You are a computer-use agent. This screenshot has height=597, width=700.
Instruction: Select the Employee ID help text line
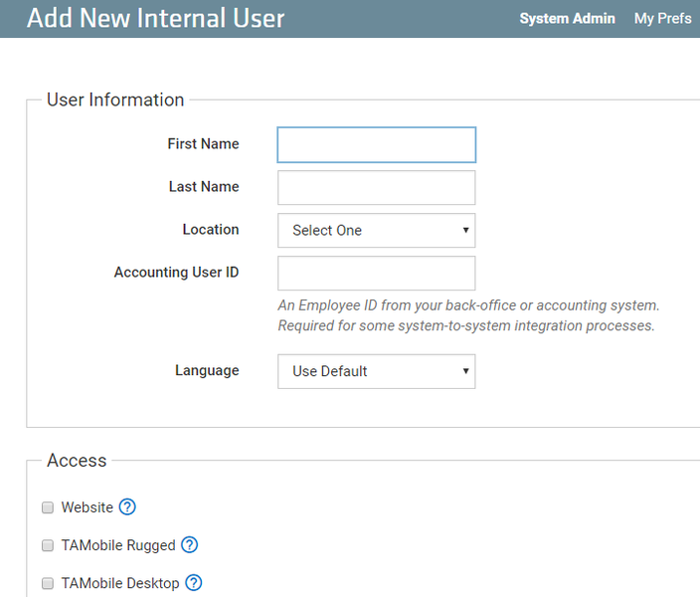pyautogui.click(x=468, y=305)
